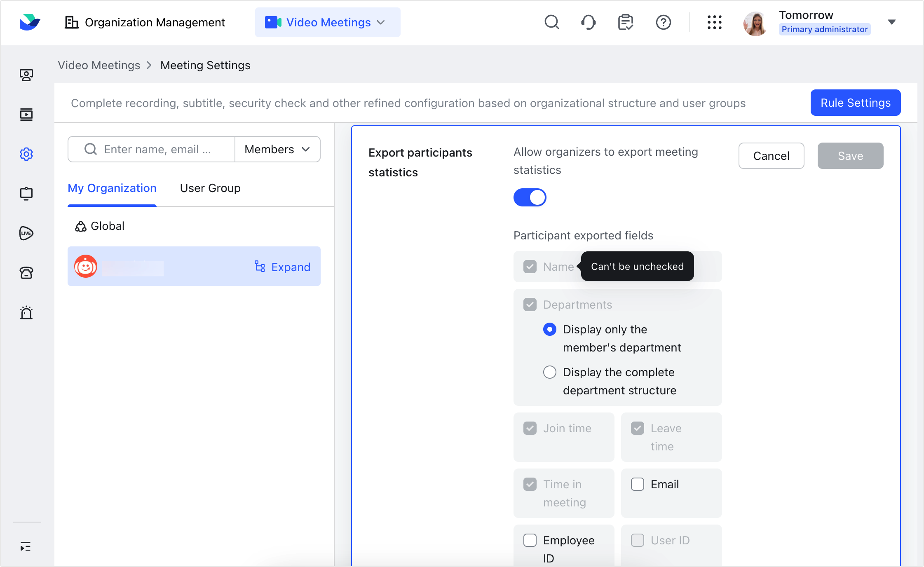Open the headset support icon

[x=588, y=22]
